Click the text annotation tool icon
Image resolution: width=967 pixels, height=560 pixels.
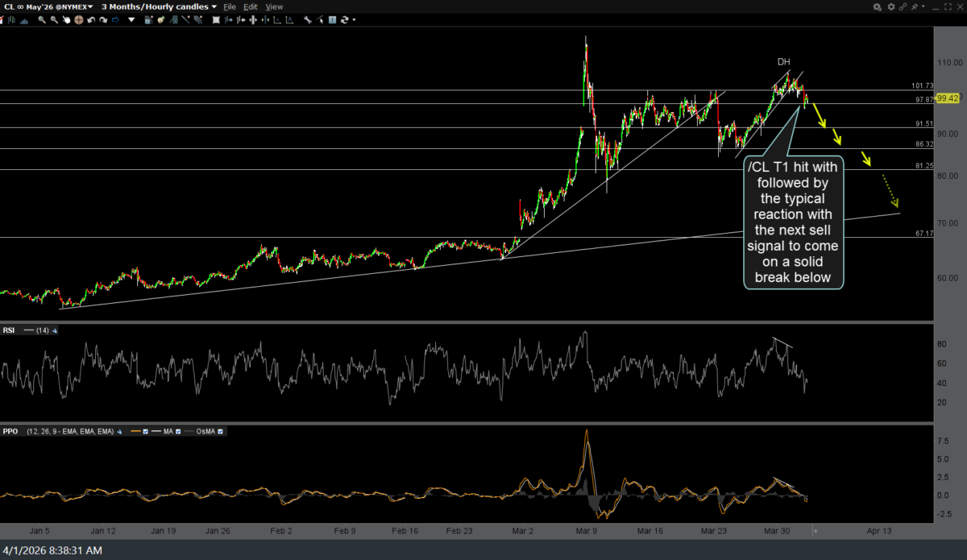(x=331, y=19)
